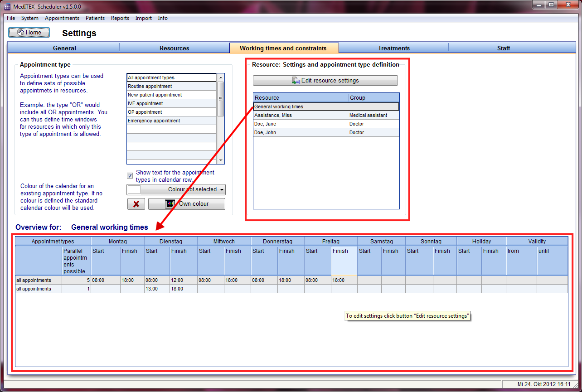Click appointment type list scroll up arrow
Screen dimensions: 582x392
221,77
